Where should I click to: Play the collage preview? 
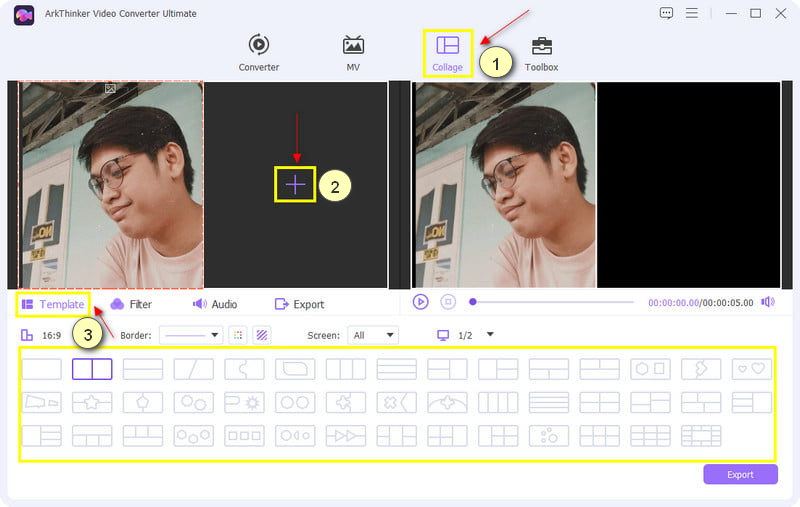coord(420,302)
